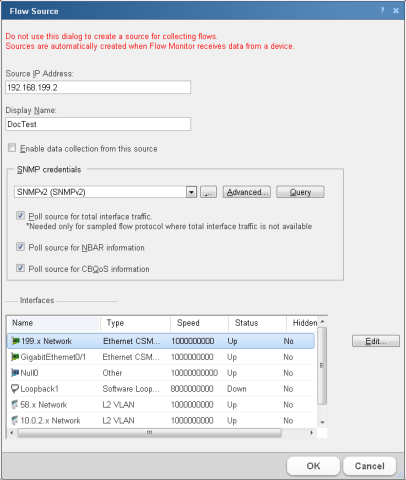Click the 58.x Network VLAN icon
This screenshot has width=406, height=480.
tap(15, 405)
